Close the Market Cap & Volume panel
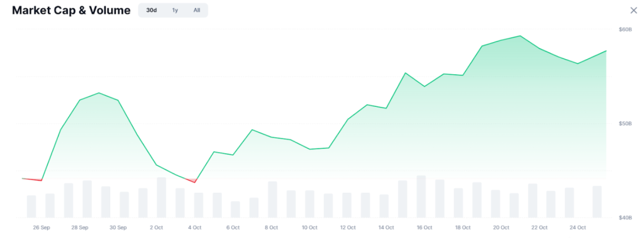Screen dimensions: 644x242 click(x=634, y=10)
